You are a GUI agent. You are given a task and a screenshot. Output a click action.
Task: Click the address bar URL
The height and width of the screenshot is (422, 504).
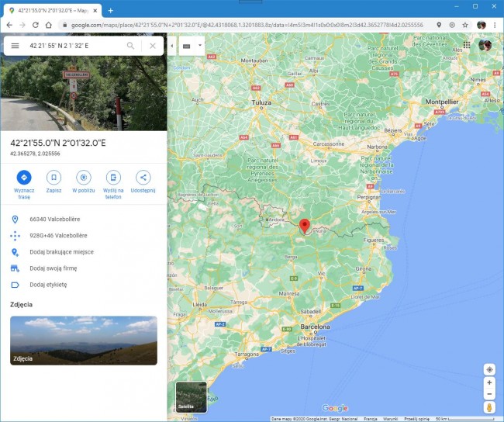pyautogui.click(x=247, y=25)
